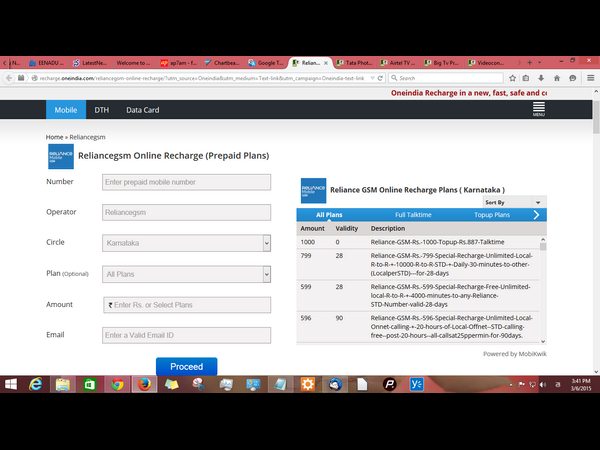Open the Sort By dropdown
The width and height of the screenshot is (600, 450).
pyautogui.click(x=513, y=202)
